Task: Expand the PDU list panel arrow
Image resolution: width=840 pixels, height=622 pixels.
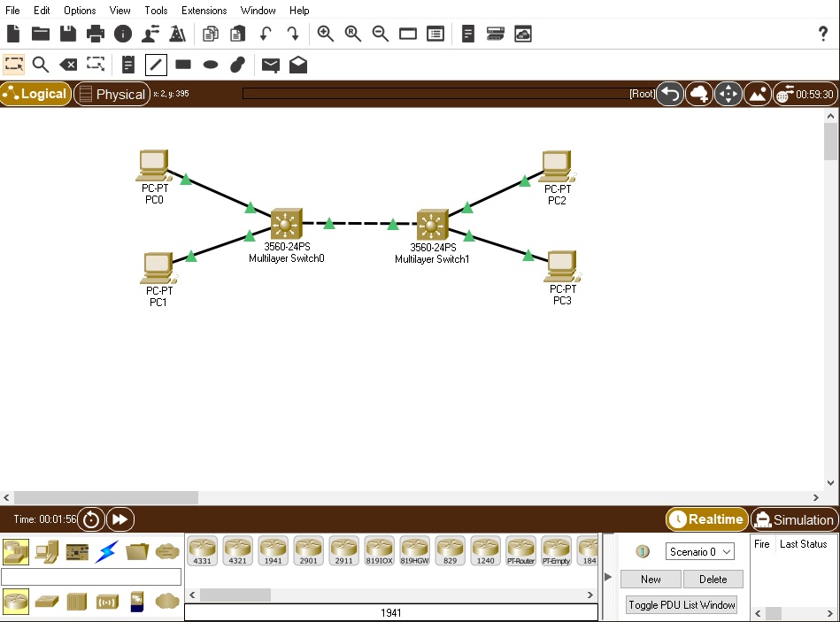Action: click(x=607, y=575)
